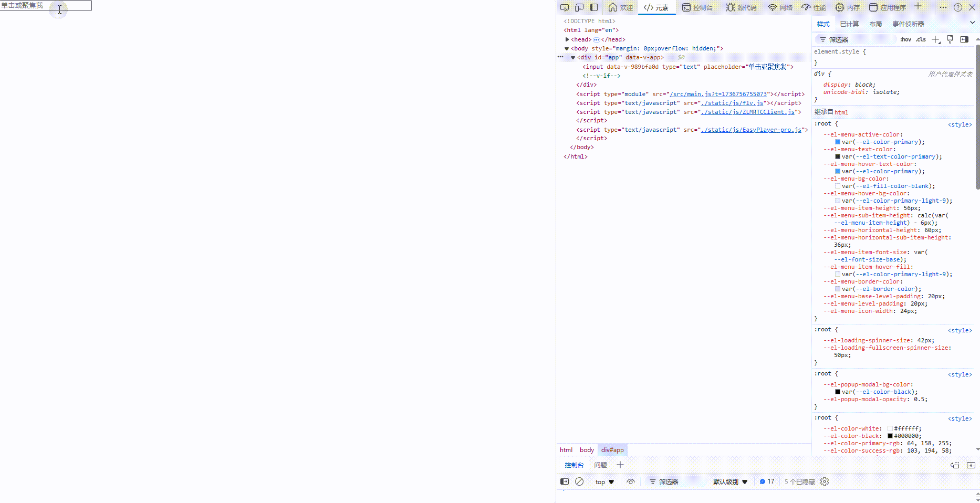This screenshot has width=980, height=503.
Task: Open the ZLMRTCClient.js script link
Action: click(748, 112)
